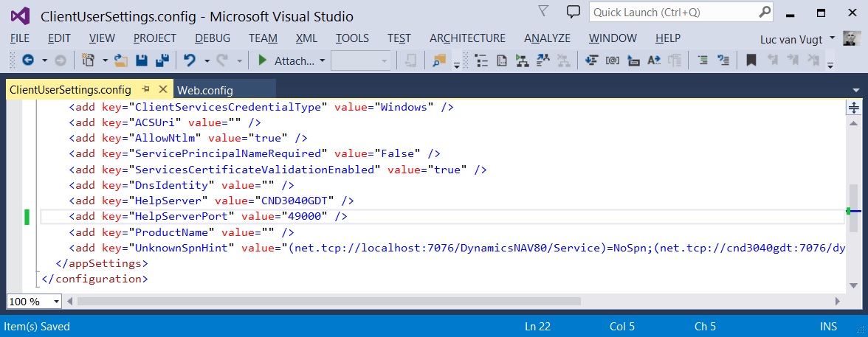Viewport: 868px width, 337px height.
Task: Click the Quick Launch magnifier icon
Action: pyautogui.click(x=765, y=12)
